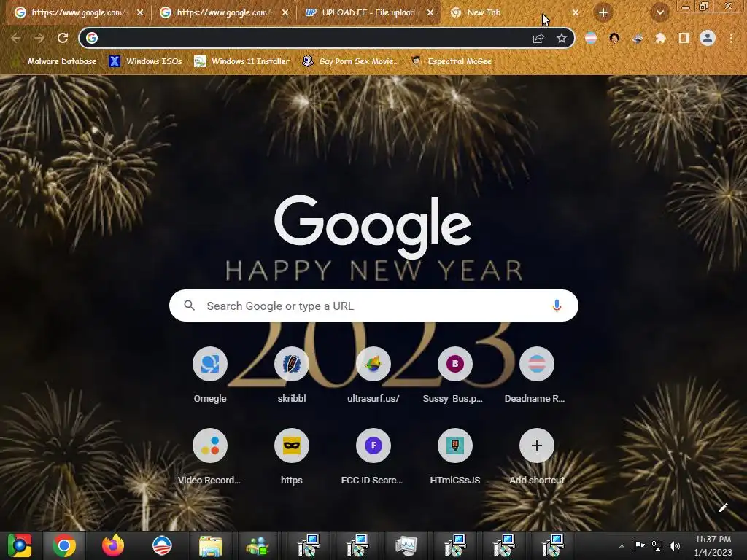
Task: Customize this page with pencil icon
Action: 723,507
